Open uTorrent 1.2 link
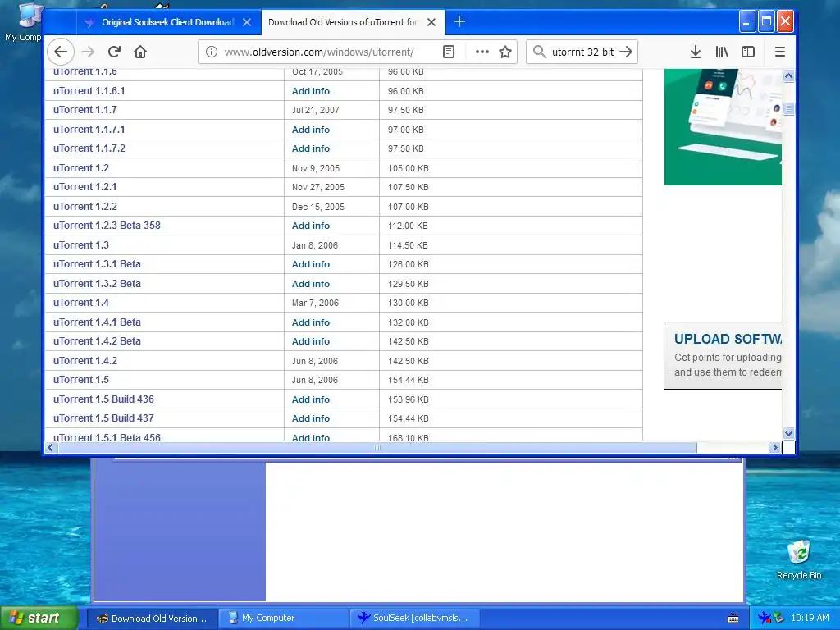This screenshot has width=840, height=630. coord(81,168)
